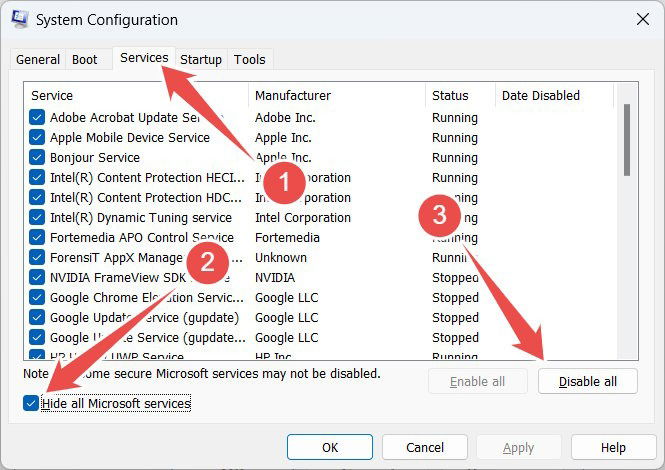Image resolution: width=665 pixels, height=470 pixels.
Task: Open Help for System Configuration
Action: tap(613, 447)
